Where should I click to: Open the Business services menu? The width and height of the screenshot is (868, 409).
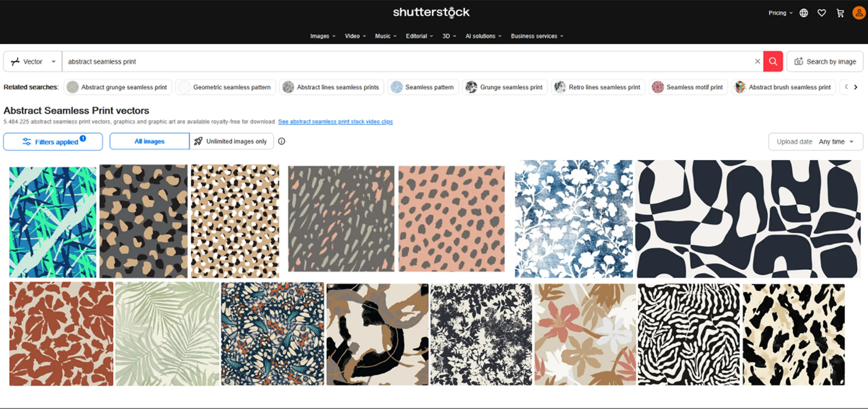(537, 36)
